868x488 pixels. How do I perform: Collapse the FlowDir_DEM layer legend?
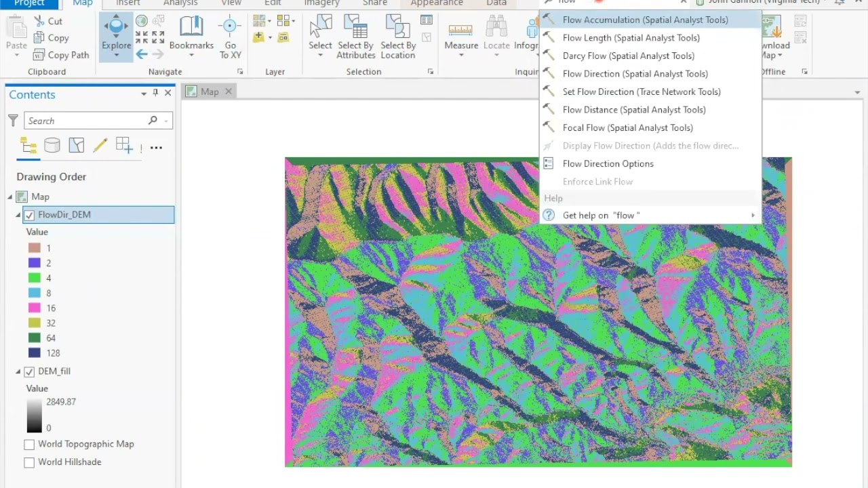(18, 215)
